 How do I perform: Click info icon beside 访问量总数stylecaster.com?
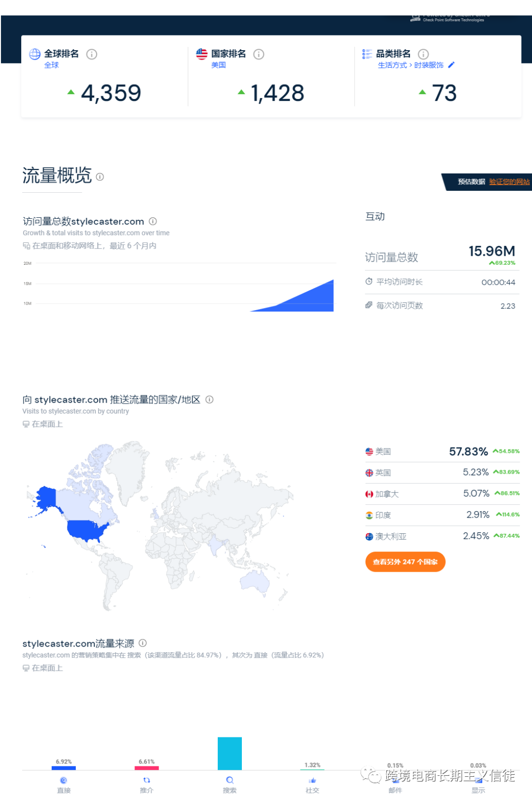[x=153, y=221]
